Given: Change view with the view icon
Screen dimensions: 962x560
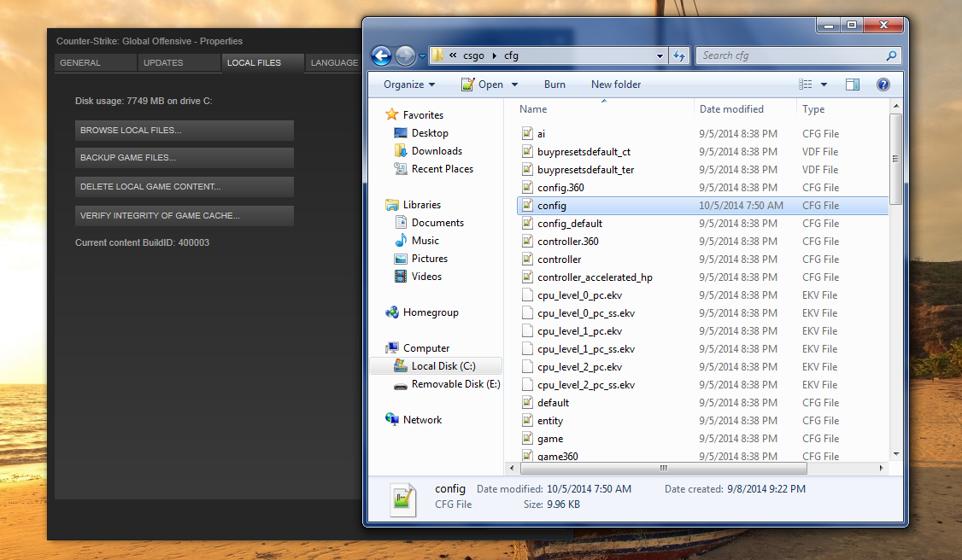Looking at the screenshot, I should coord(806,85).
